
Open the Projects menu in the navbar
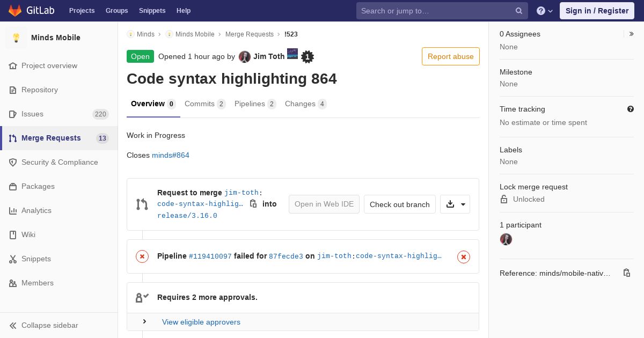point(82,11)
